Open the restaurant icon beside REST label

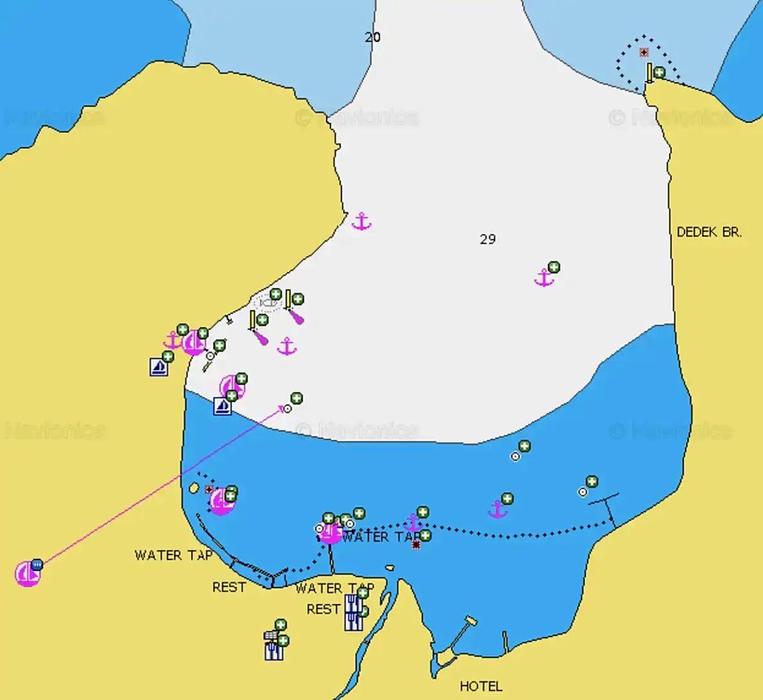pyautogui.click(x=353, y=604)
